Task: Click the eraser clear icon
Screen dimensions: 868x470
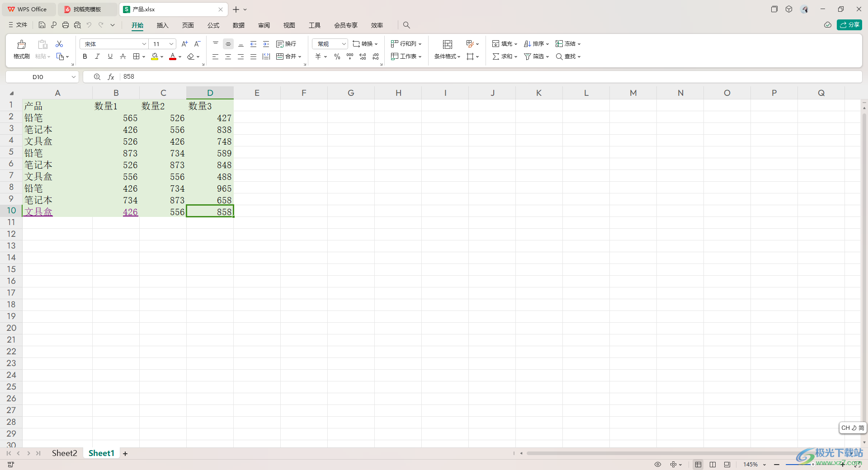Action: [x=191, y=56]
